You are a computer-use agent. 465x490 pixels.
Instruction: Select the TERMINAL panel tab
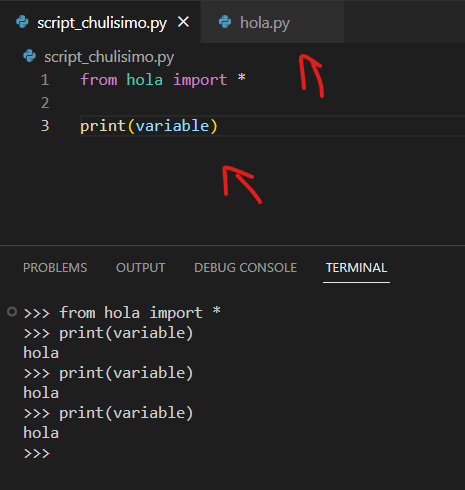pos(356,268)
